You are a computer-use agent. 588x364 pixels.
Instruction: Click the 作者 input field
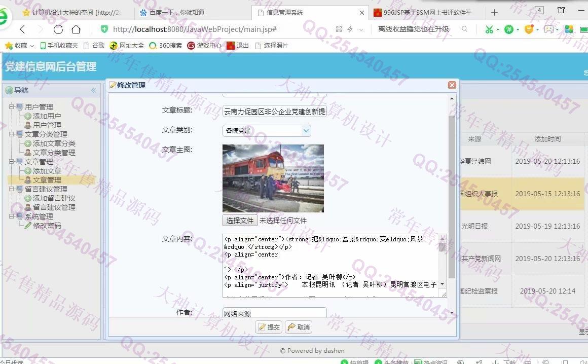point(275,313)
